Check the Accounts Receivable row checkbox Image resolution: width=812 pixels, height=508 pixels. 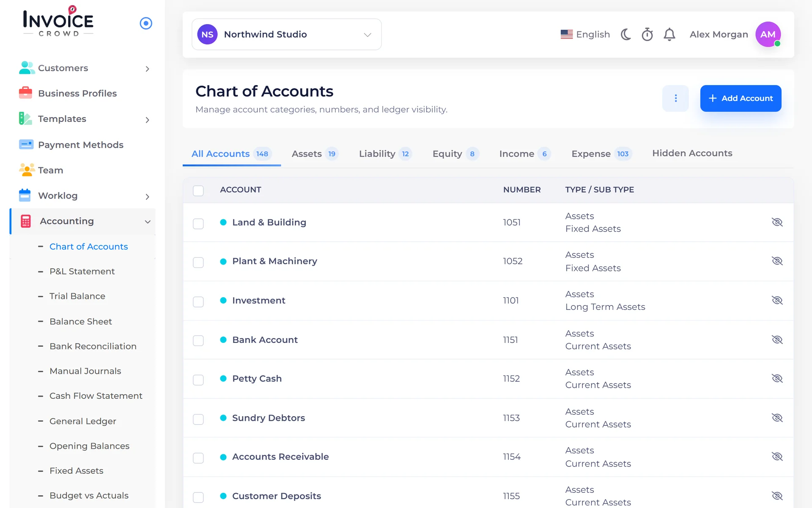pos(198,458)
